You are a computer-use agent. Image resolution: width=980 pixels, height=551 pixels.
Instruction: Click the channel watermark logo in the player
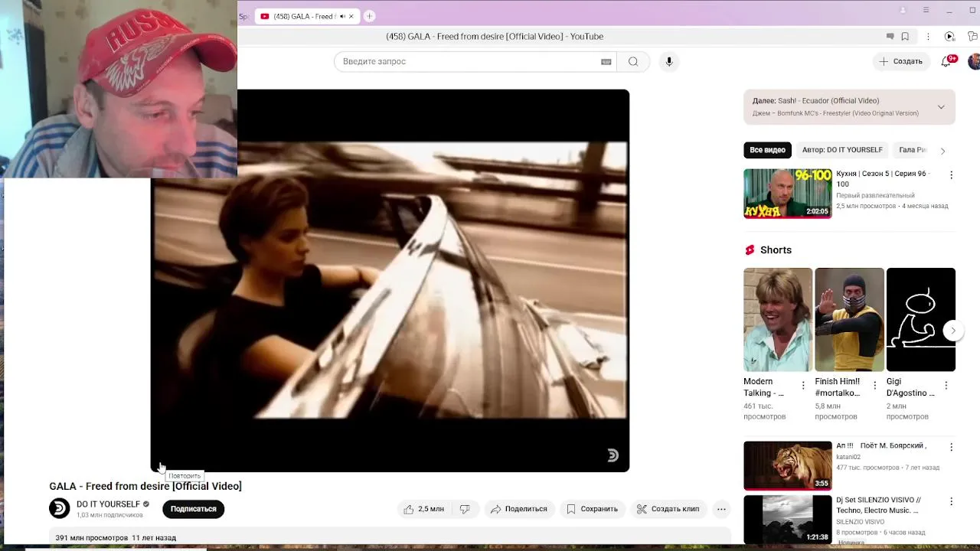612,455
